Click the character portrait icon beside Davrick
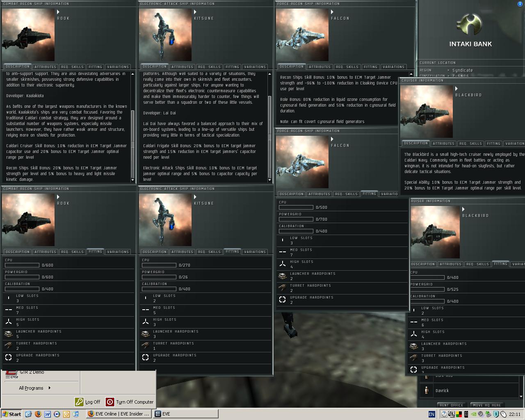Viewport: 525px width, 420px height. (x=427, y=390)
